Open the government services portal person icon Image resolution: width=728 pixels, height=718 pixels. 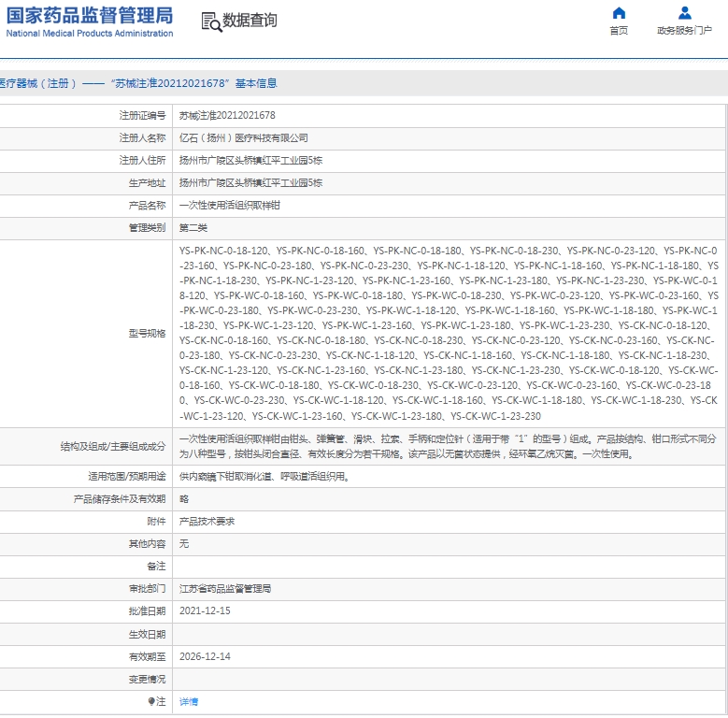[684, 12]
